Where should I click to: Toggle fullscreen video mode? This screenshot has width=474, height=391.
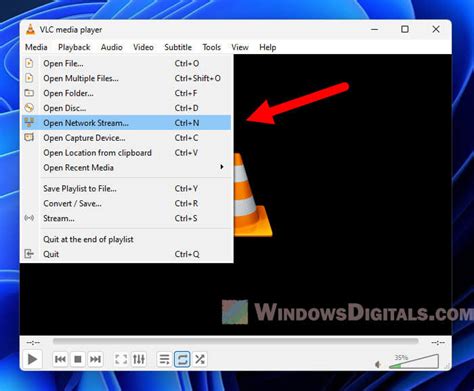click(121, 359)
